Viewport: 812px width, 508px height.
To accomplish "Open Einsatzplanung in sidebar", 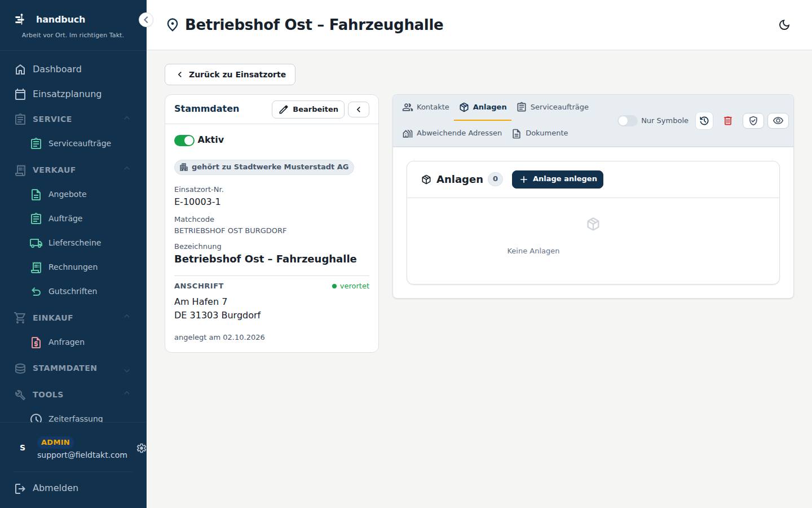I will [x=73, y=94].
